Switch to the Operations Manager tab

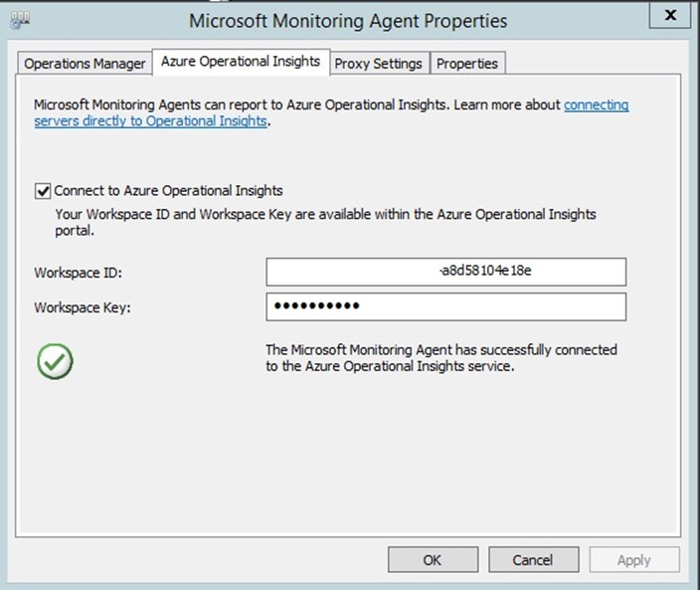coord(85,64)
